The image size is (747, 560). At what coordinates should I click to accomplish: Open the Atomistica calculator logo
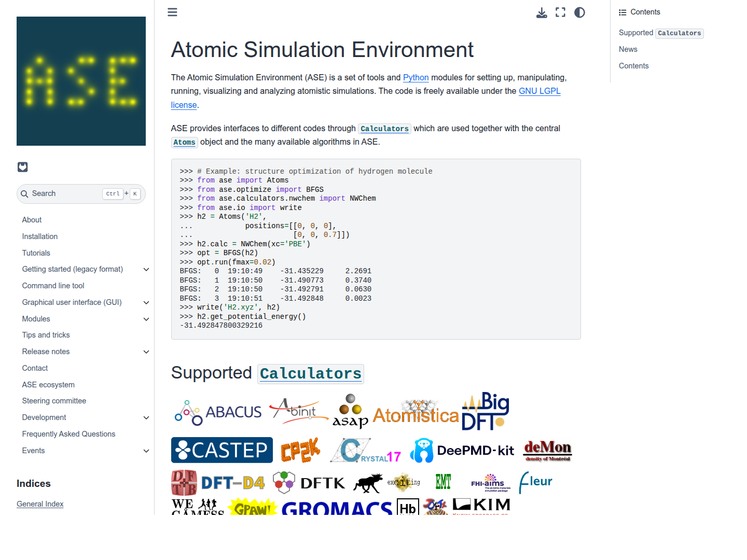point(416,412)
